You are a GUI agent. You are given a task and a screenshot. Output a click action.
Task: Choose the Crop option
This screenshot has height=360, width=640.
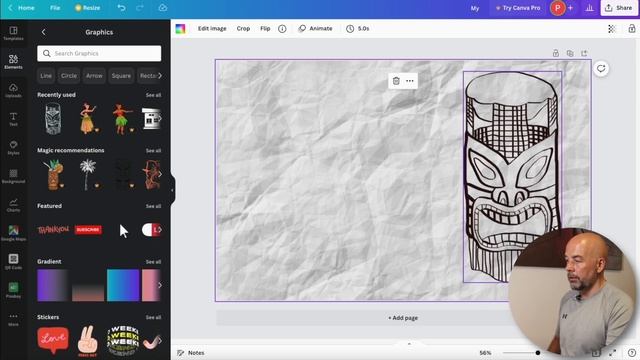point(243,29)
